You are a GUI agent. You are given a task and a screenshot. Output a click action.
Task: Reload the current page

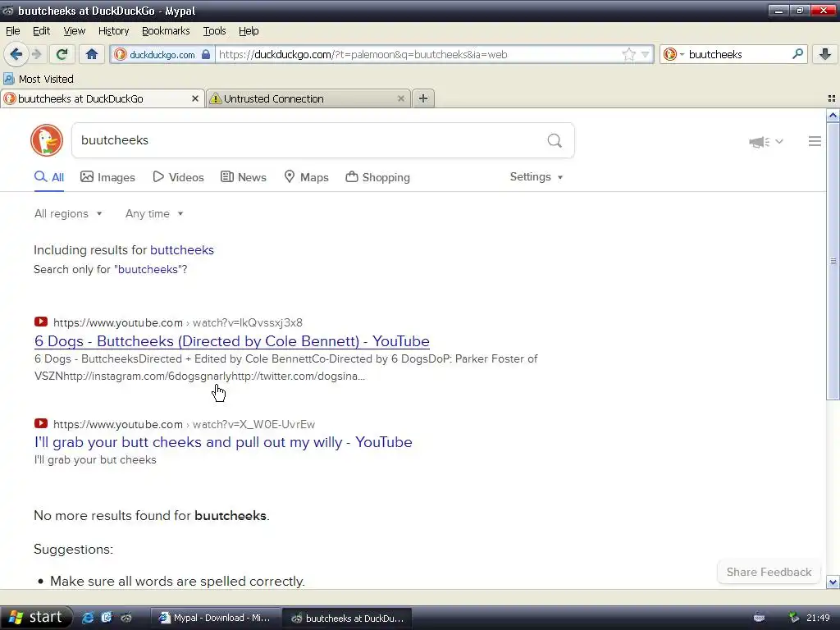62,54
